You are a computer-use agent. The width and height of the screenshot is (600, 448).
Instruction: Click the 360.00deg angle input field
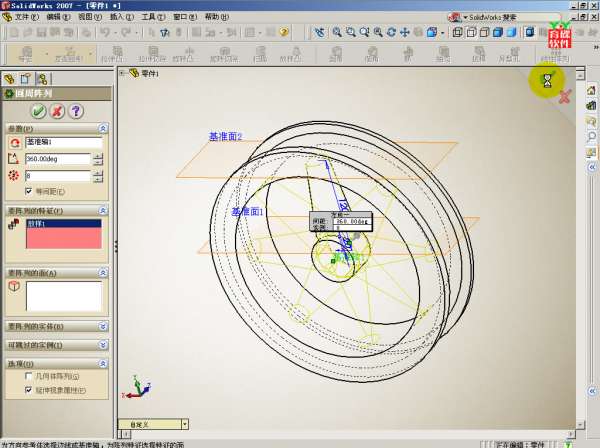[x=57, y=159]
